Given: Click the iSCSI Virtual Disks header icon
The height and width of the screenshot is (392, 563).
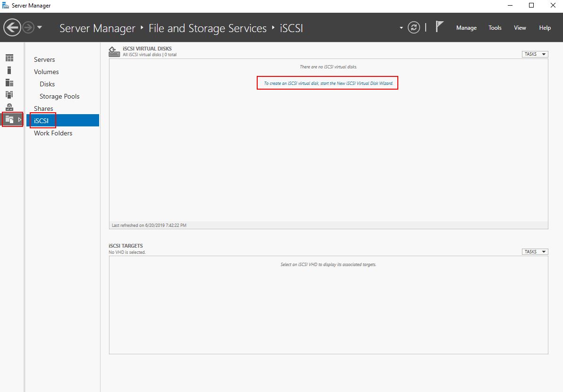Looking at the screenshot, I should [114, 52].
